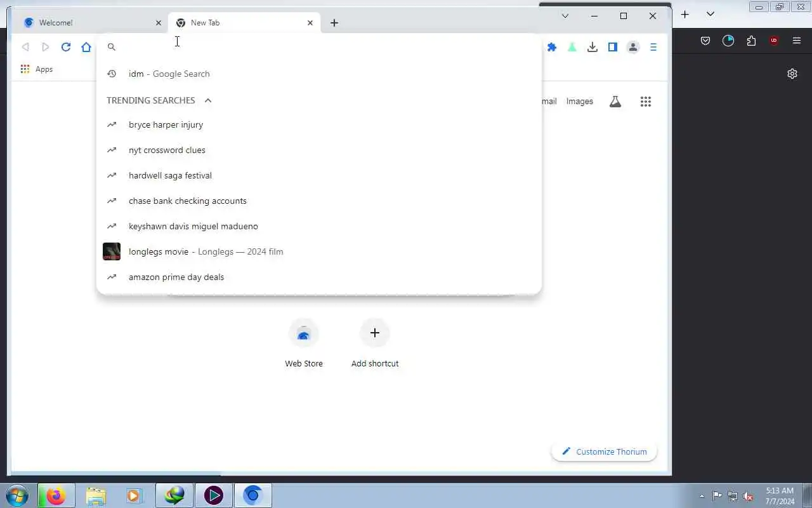The image size is (812, 508).
Task: Switch to Thorium taskbar button
Action: coord(253,495)
